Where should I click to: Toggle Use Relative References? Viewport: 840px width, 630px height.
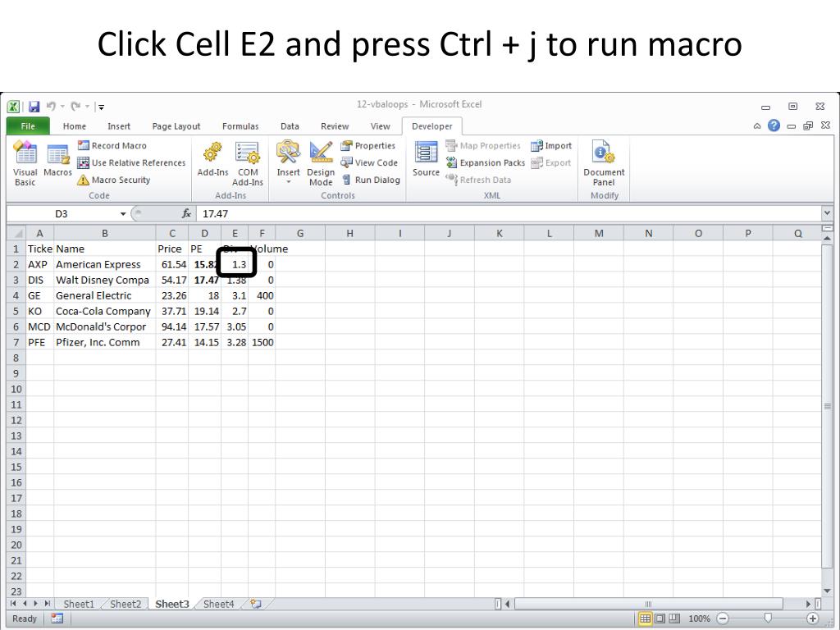pos(131,163)
